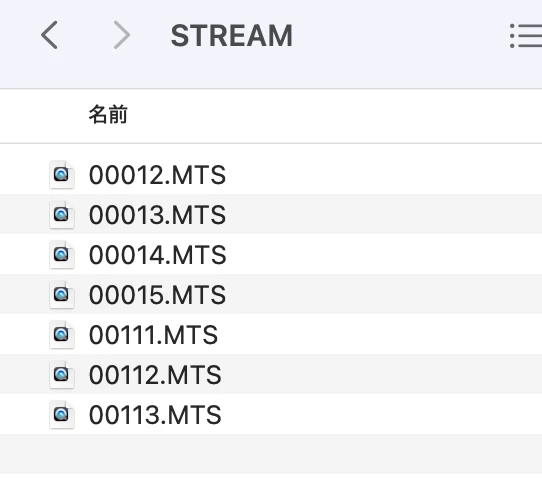Image resolution: width=542 pixels, height=494 pixels.
Task: Click the file icon of 00015.MTS
Action: [62, 294]
